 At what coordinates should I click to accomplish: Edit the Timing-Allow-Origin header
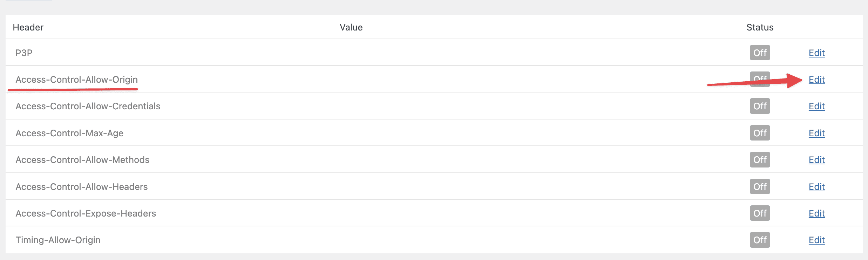click(x=816, y=240)
